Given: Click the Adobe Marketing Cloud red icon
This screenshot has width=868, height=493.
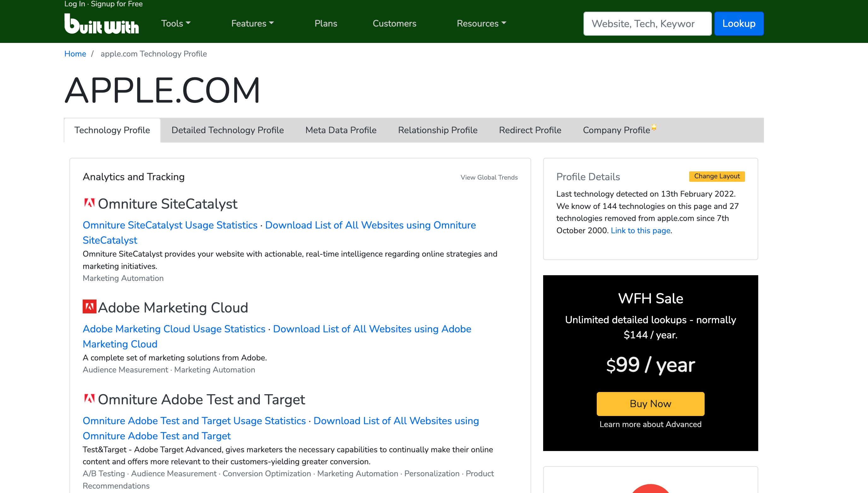Looking at the screenshot, I should (89, 307).
